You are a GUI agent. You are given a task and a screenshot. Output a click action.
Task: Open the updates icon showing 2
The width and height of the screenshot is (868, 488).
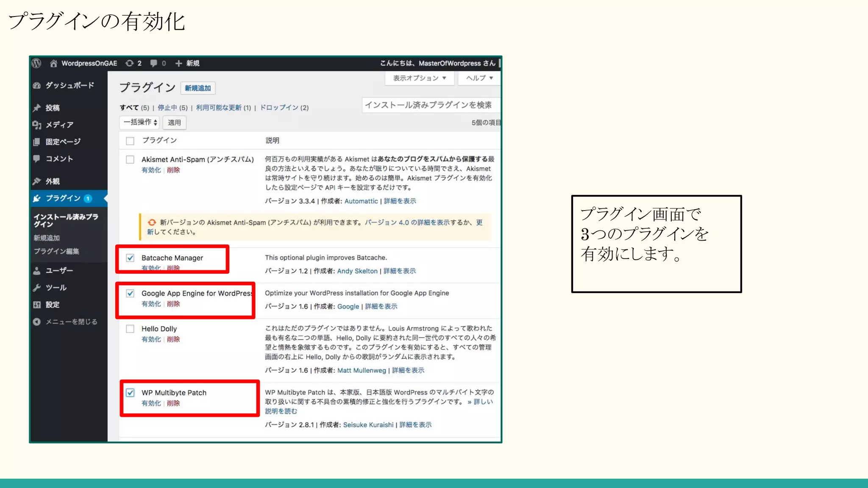point(129,64)
